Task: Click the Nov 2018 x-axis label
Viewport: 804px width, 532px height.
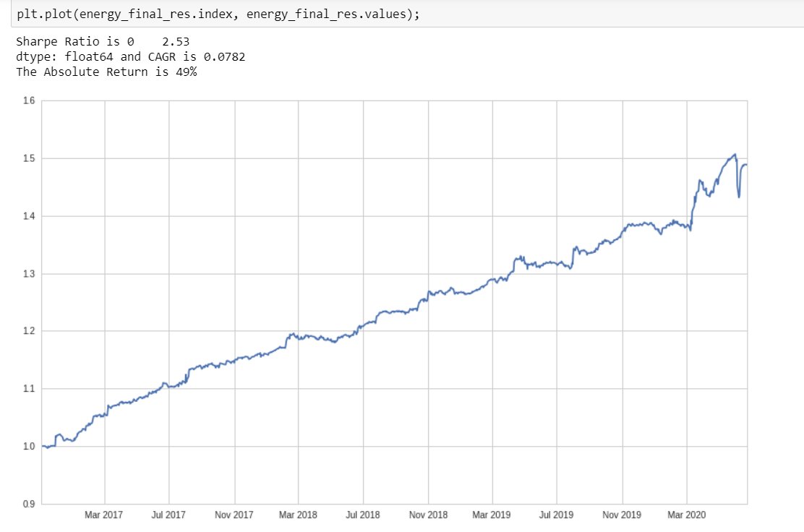Action: coord(428,515)
